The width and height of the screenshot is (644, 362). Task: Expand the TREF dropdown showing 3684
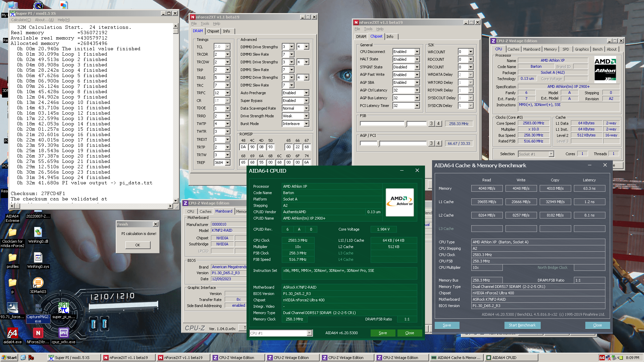(x=228, y=163)
